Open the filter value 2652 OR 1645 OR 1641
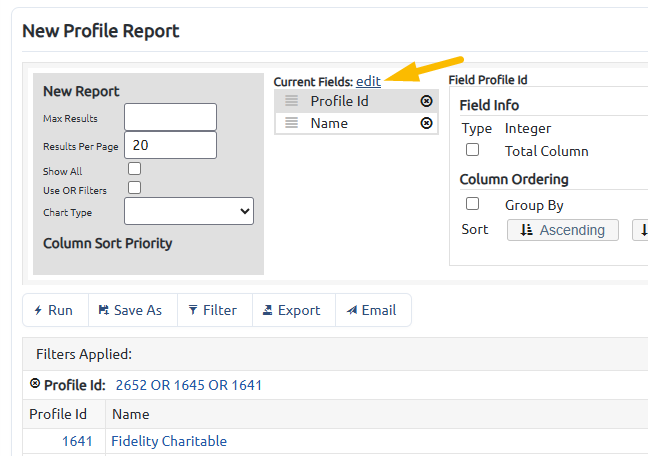648x456 pixels. pos(188,385)
